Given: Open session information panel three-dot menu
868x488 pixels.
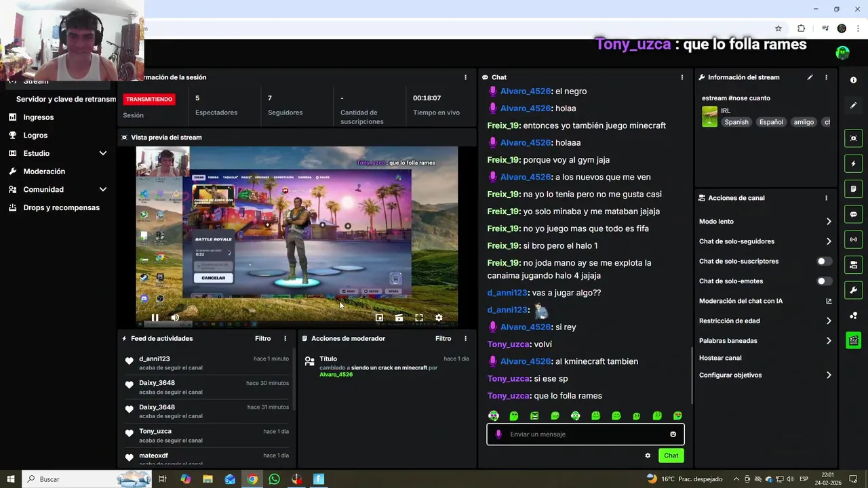Looking at the screenshot, I should (465, 77).
